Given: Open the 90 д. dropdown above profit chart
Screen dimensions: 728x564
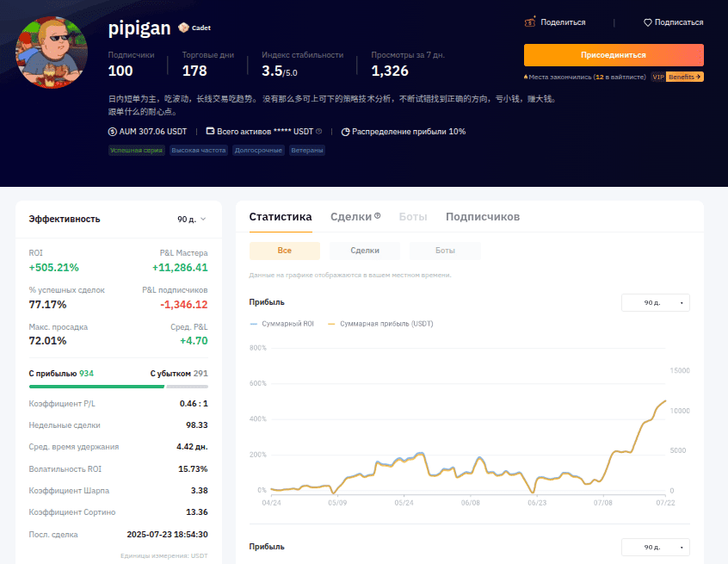Looking at the screenshot, I should 656,303.
